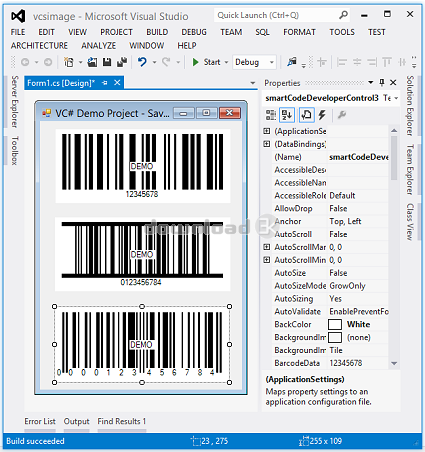Switch to Categorized view in Properties
The image size is (425, 452).
coord(271,115)
